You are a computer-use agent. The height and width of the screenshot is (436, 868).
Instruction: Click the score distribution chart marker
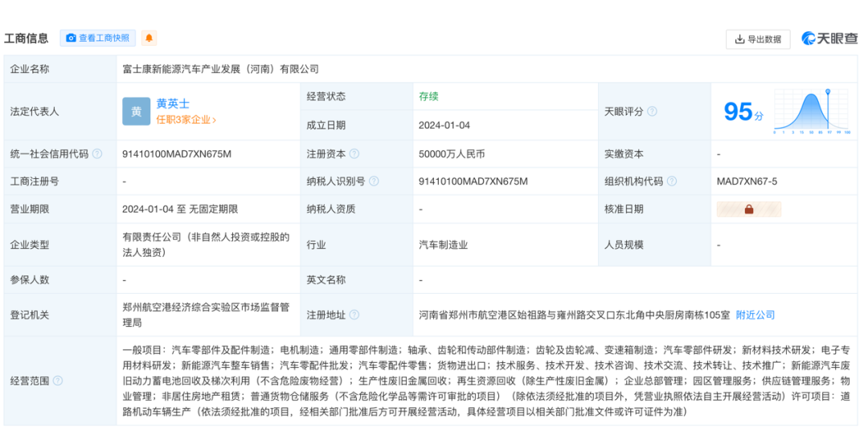point(826,93)
